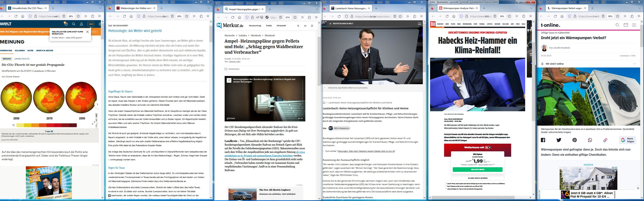Toggle the bookmark star in the Bild window
Viewport: 644px width, 201px height.
509,16
